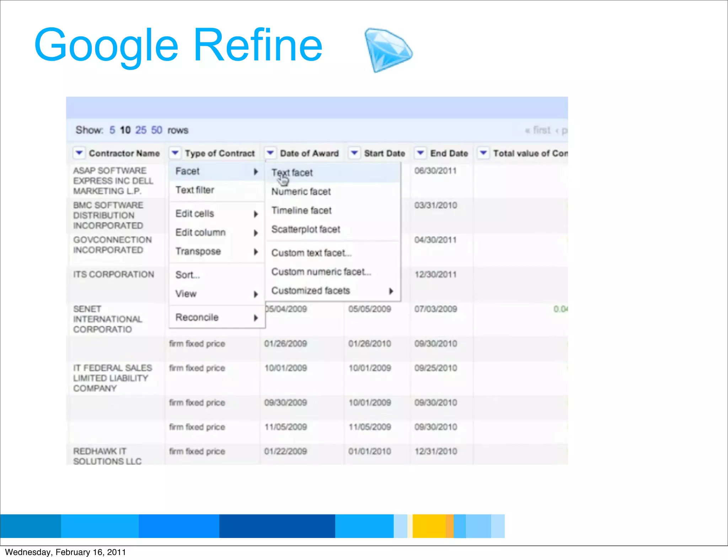This screenshot has height=560, width=728.
Task: Select Text facet in the submenu
Action: click(x=333, y=173)
